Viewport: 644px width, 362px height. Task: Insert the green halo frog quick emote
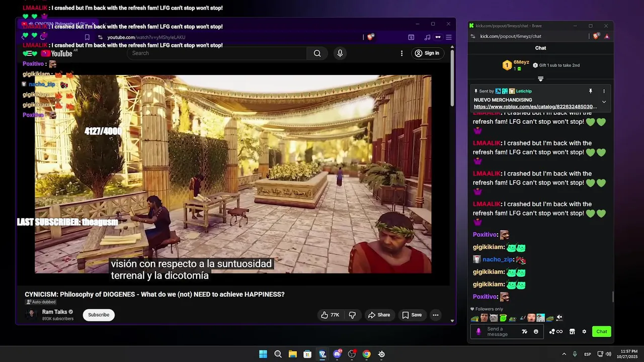[x=503, y=318]
